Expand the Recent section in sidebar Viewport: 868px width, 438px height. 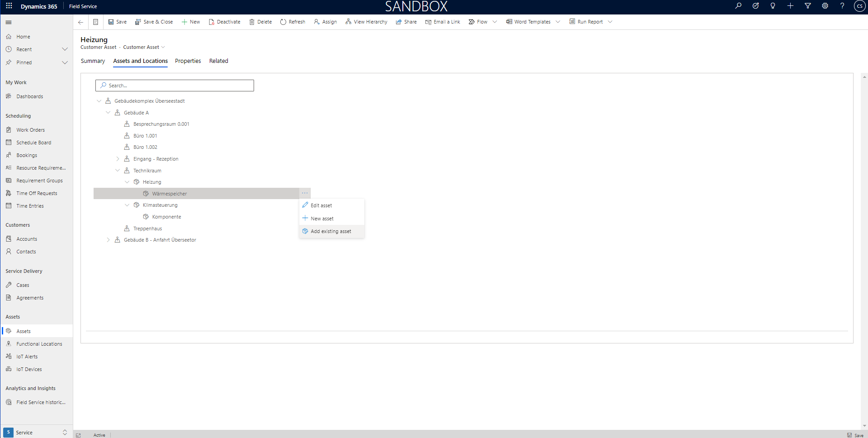click(x=65, y=49)
